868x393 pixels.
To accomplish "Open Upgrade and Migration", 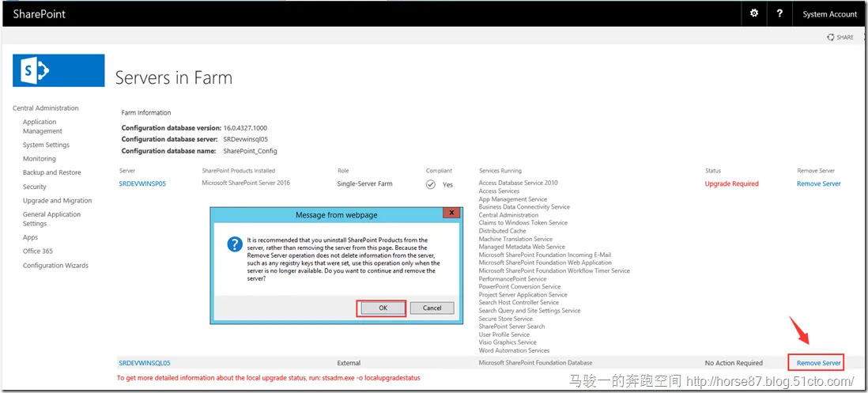I will [57, 201].
